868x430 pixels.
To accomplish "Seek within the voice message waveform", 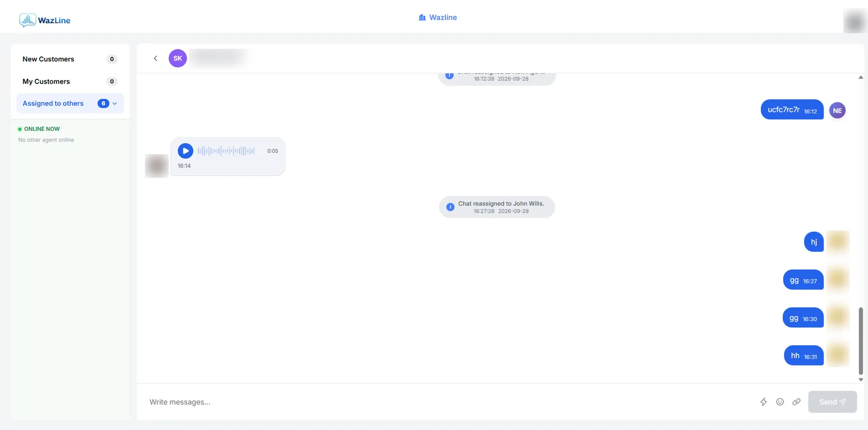I will point(226,151).
